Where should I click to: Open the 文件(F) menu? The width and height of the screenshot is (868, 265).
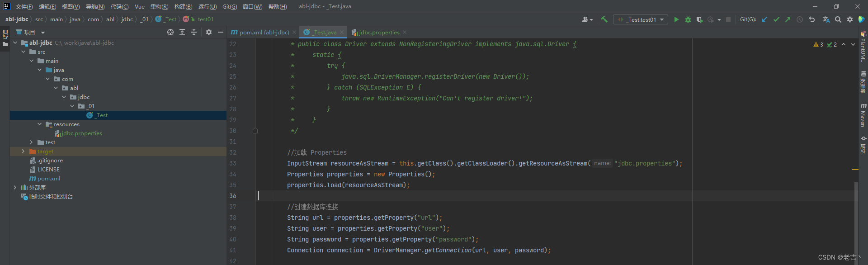tap(24, 6)
